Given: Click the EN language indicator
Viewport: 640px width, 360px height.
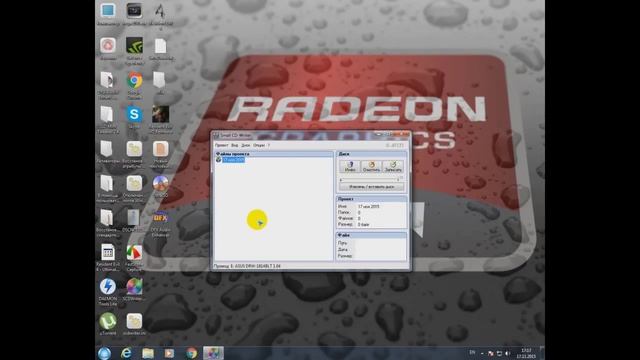Looking at the screenshot, I should [472, 352].
